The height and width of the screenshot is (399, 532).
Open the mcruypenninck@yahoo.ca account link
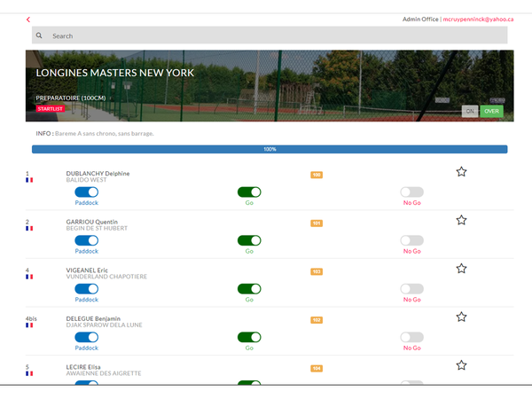click(x=478, y=19)
